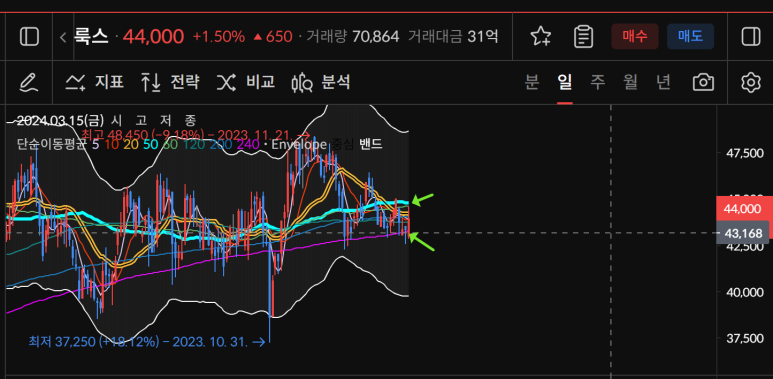Open the 분석 analysis menu
Image resolution: width=773 pixels, height=379 pixels.
[321, 82]
